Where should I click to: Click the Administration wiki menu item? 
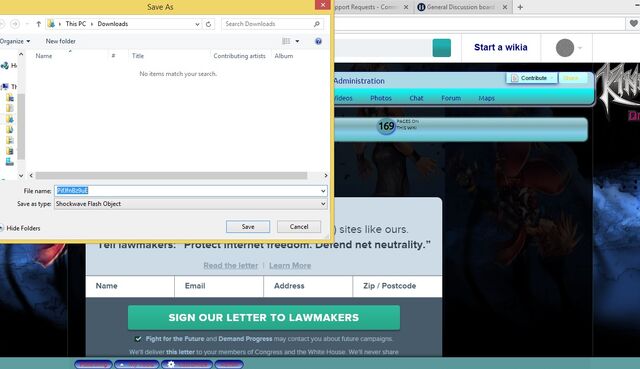click(359, 81)
